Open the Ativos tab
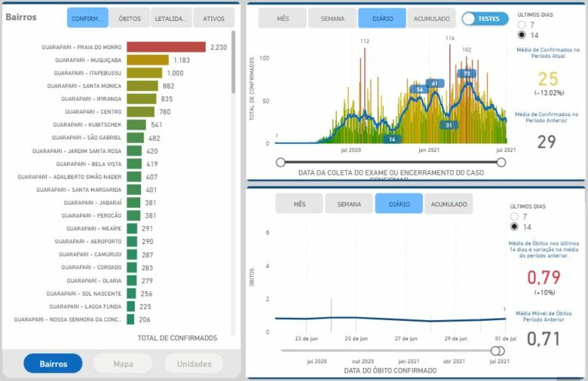This screenshot has width=588, height=381. click(x=213, y=17)
